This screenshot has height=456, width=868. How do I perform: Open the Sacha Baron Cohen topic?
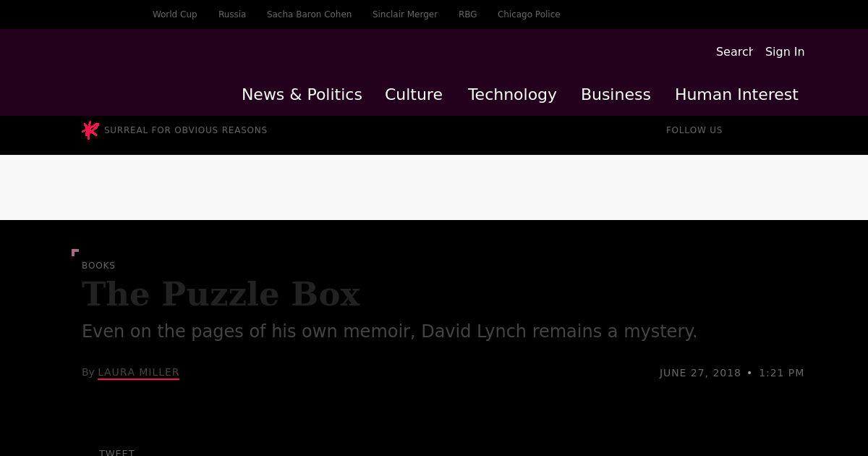310,14
